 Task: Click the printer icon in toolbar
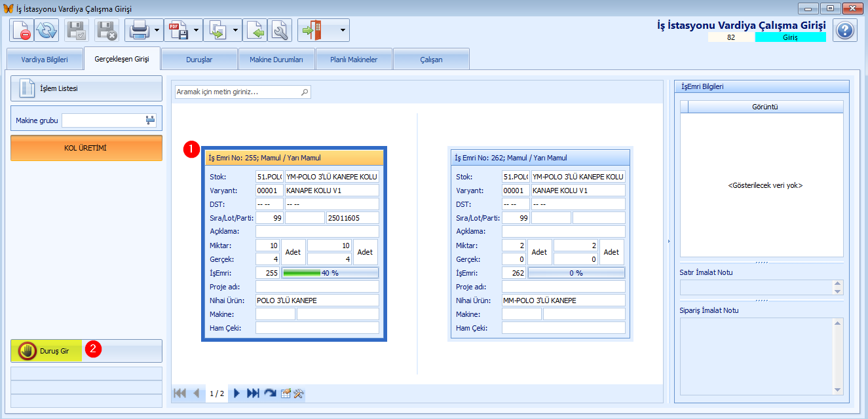(x=139, y=30)
